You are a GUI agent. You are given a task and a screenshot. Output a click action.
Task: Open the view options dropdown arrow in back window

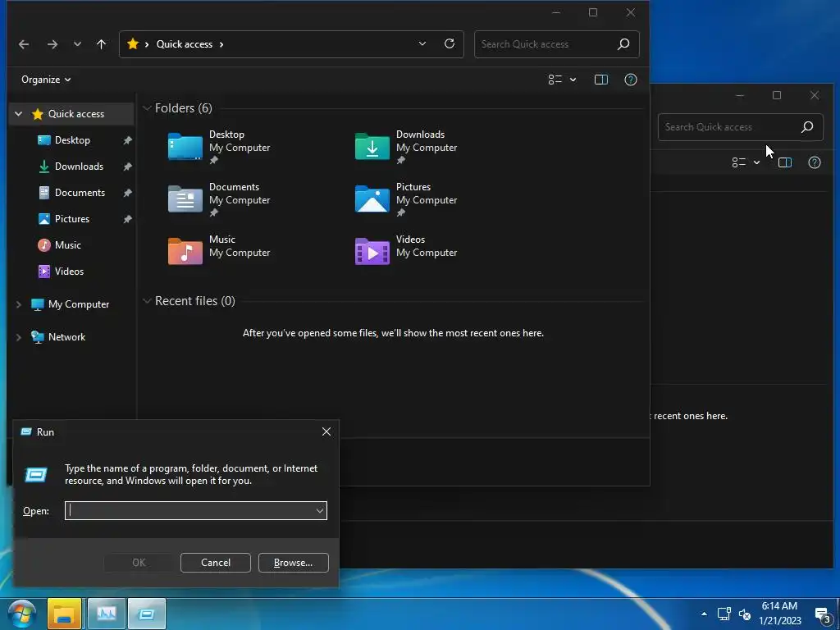tap(756, 162)
